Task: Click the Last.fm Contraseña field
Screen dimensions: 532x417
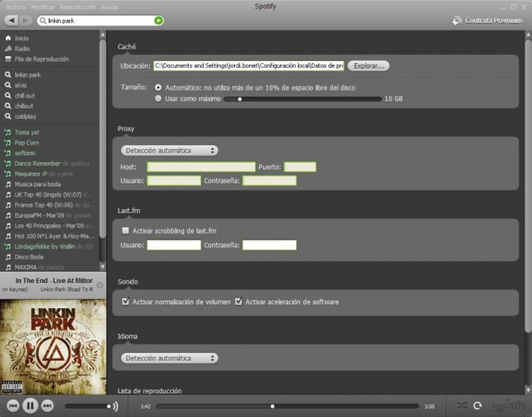Action: pyautogui.click(x=270, y=245)
